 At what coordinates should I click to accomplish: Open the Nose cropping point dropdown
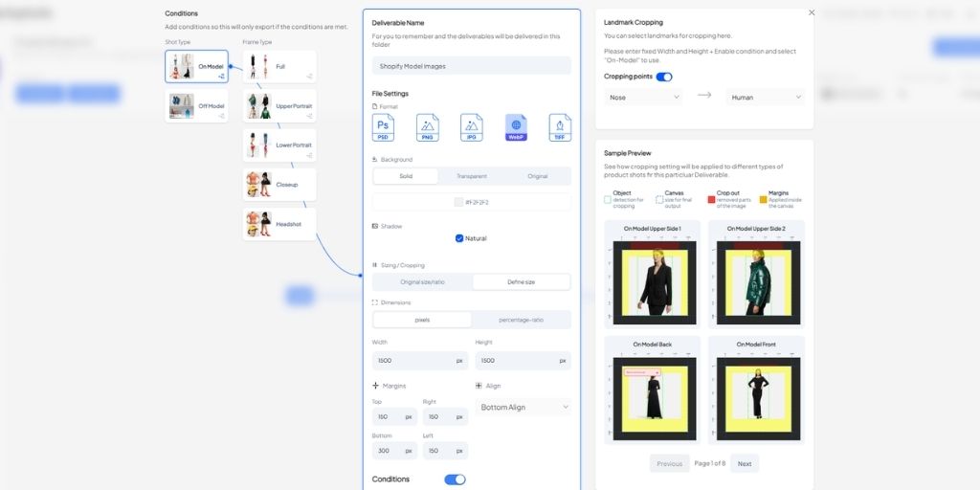643,97
